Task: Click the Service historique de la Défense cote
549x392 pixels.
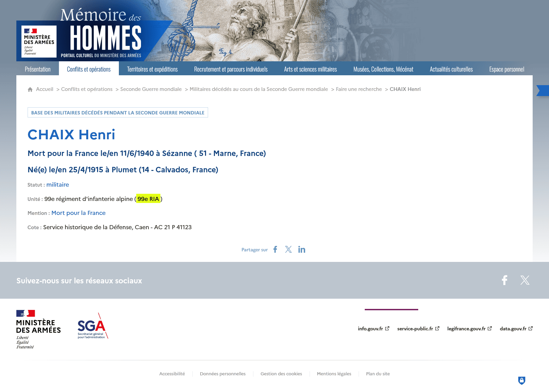Action: point(117,227)
